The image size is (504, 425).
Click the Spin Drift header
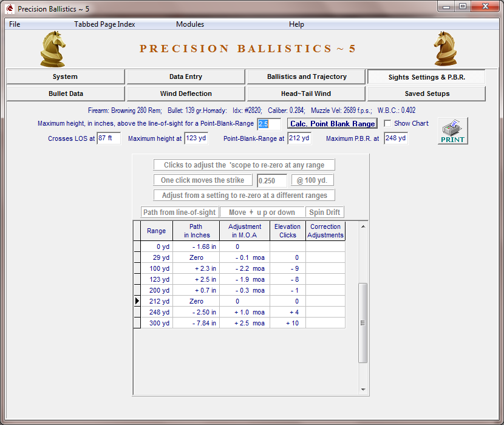coord(325,212)
